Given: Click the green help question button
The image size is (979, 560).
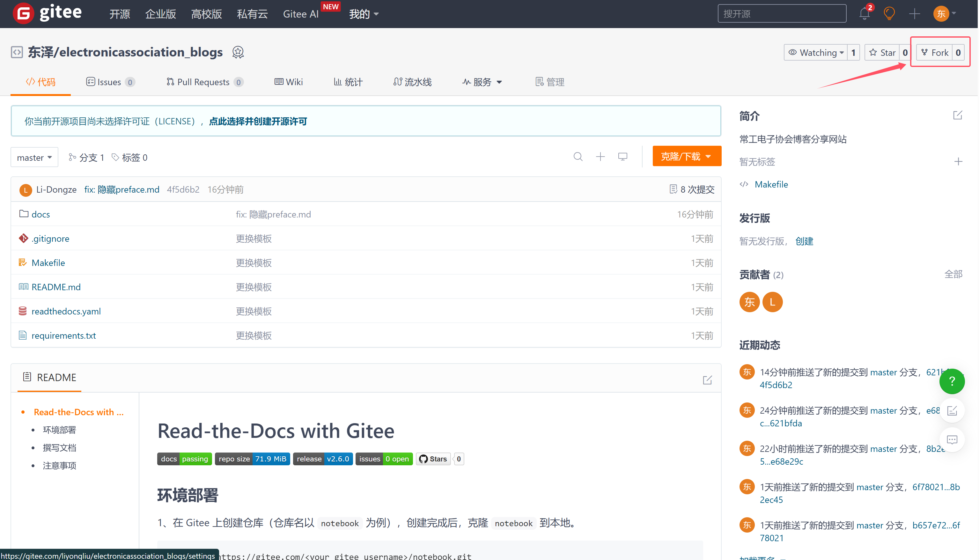Looking at the screenshot, I should click(x=952, y=381).
